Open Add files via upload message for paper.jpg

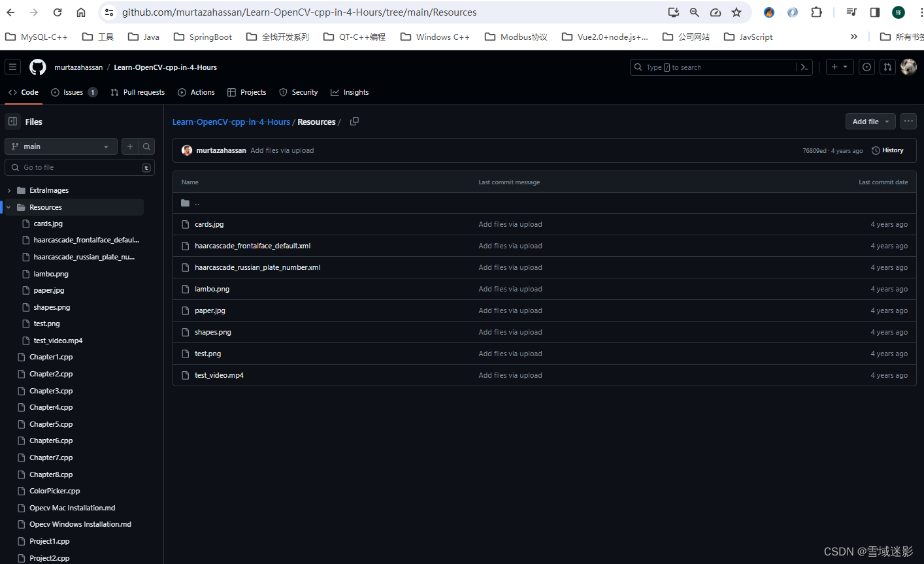click(x=510, y=310)
